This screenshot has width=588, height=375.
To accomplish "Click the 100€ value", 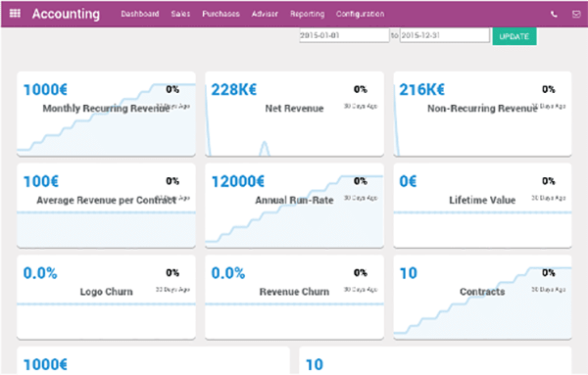I will 41,182.
